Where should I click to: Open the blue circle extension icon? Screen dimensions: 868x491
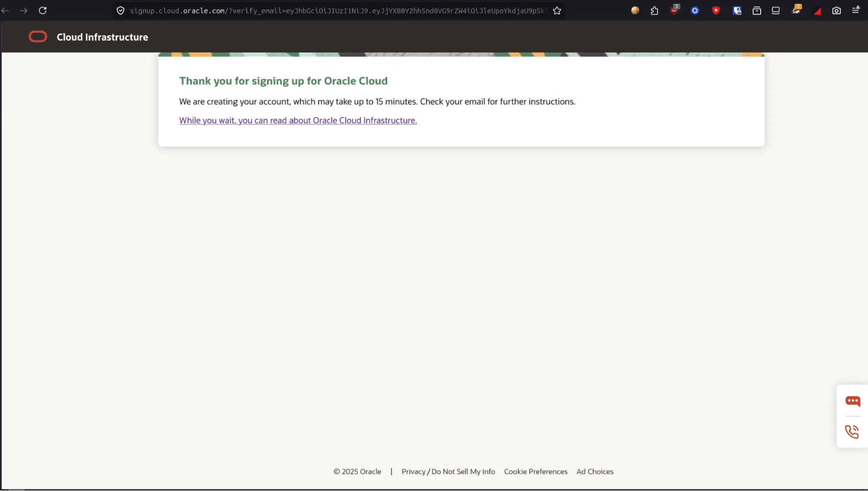point(695,10)
